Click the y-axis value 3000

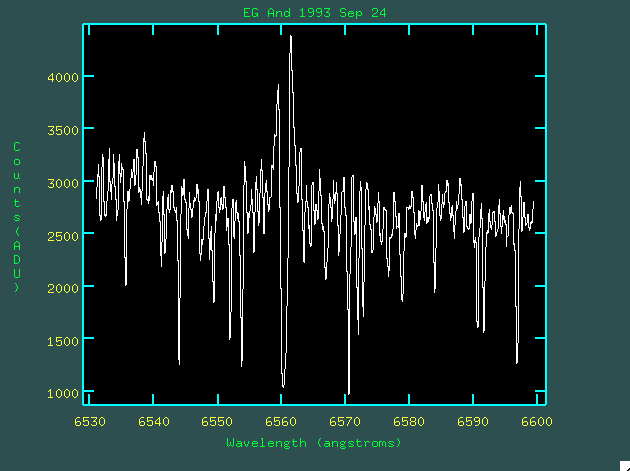(63, 184)
